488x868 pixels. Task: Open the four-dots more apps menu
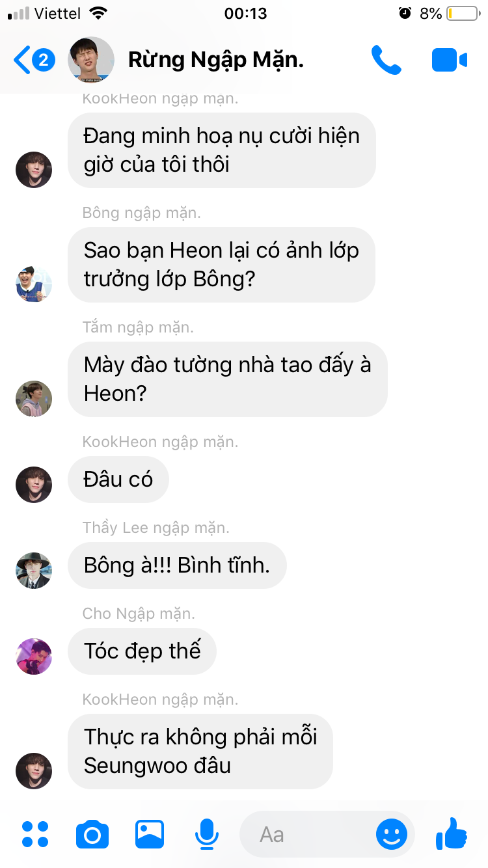click(x=35, y=834)
